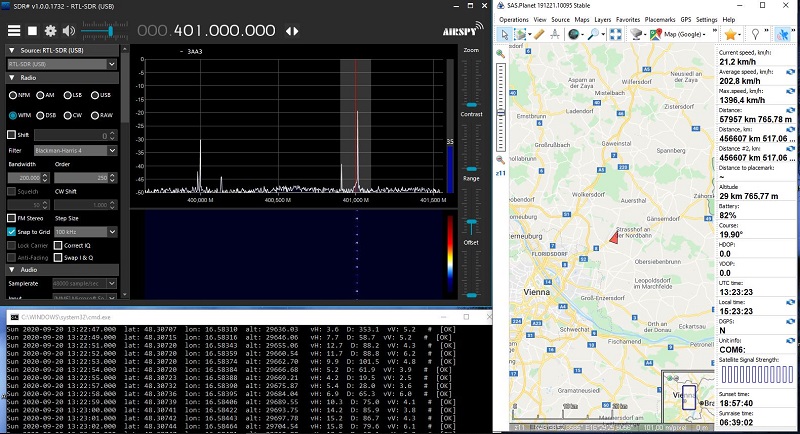The image size is (800, 434).
Task: Enable Correct IQ checkbox
Action: coord(58,245)
